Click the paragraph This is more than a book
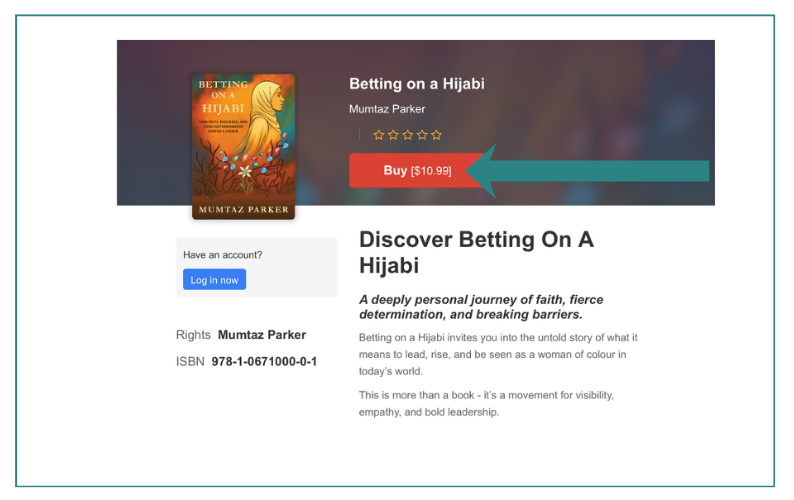Viewport: 794px width, 500px height. (486, 403)
